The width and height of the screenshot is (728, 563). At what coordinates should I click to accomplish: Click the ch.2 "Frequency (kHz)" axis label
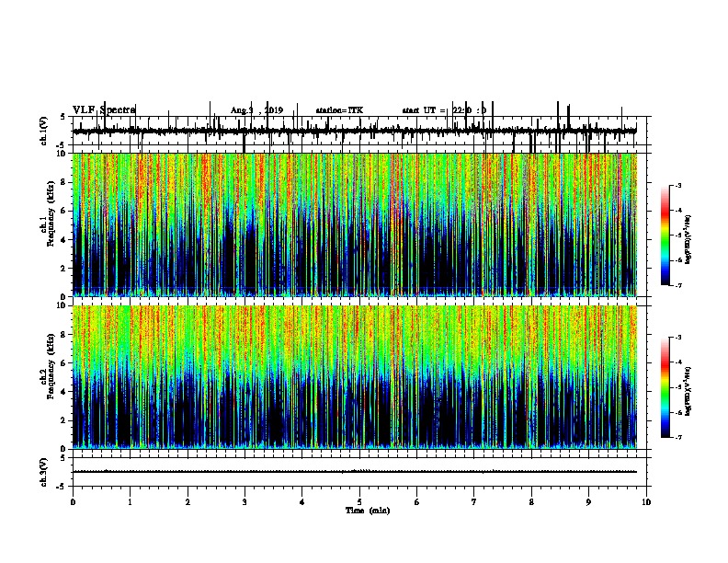pos(51,366)
